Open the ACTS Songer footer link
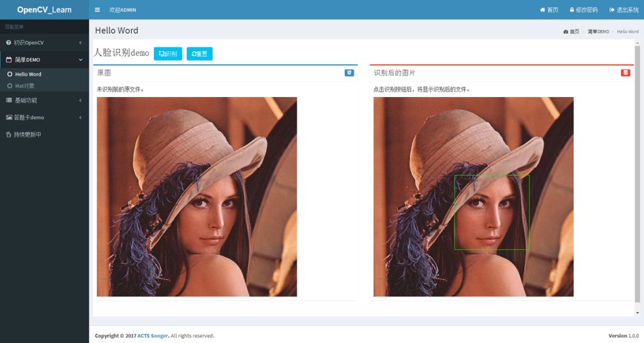Image resolution: width=644 pixels, height=343 pixels. 153,336
